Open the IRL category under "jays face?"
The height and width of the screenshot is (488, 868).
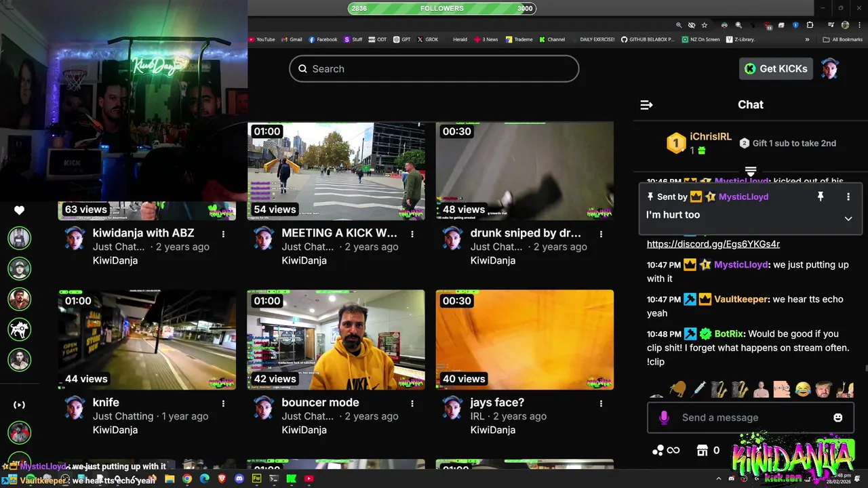click(x=477, y=416)
